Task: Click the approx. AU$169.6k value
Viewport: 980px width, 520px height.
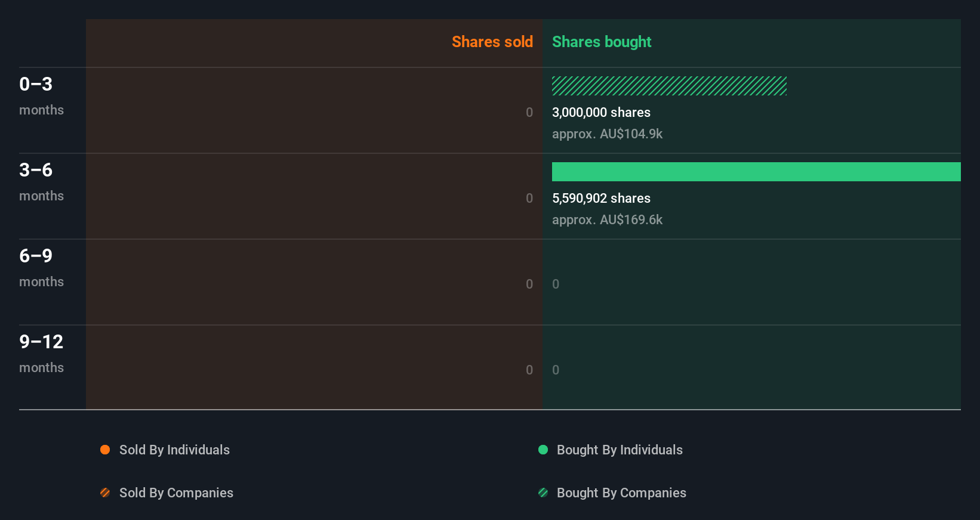Action: [x=607, y=219]
